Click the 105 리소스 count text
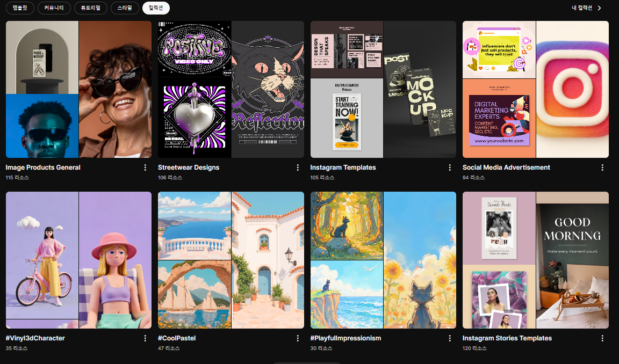Viewport: 619px width, 364px height. click(x=322, y=178)
